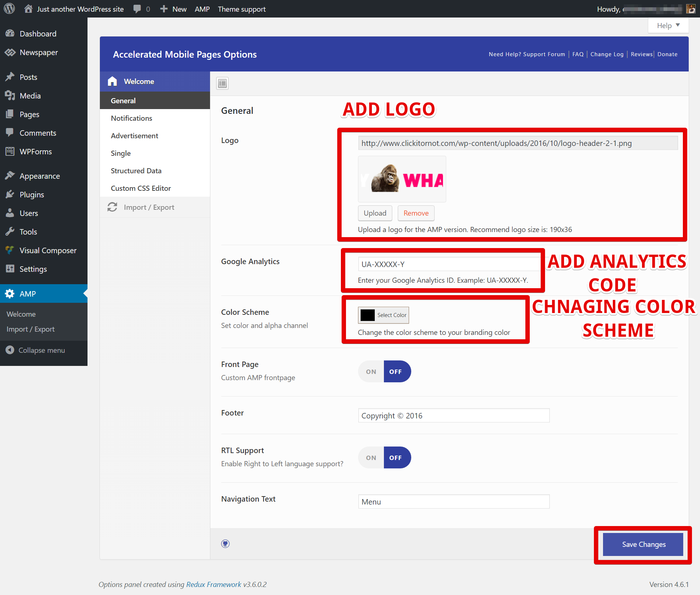Expand the Help dropdown
This screenshot has width=700, height=595.
coord(668,26)
